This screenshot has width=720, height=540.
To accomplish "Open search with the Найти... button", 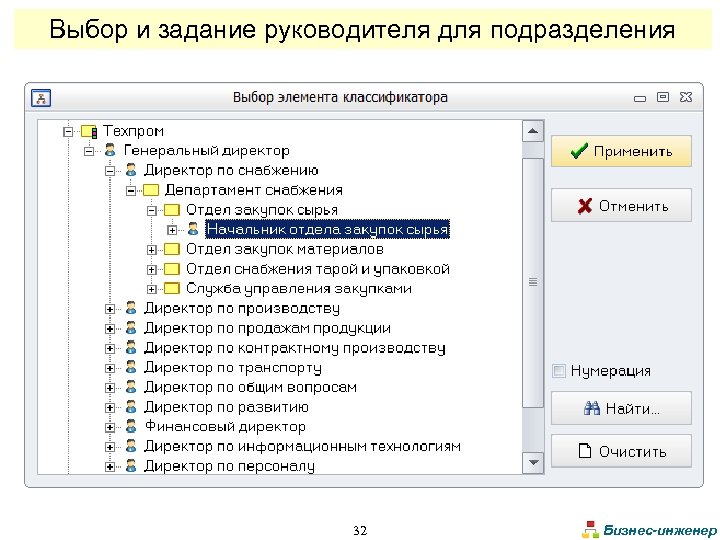I will 621,408.
